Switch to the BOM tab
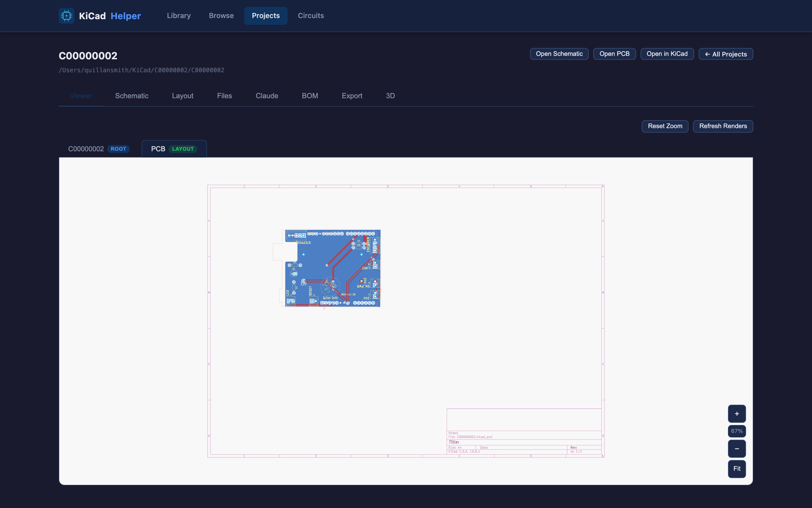 310,96
